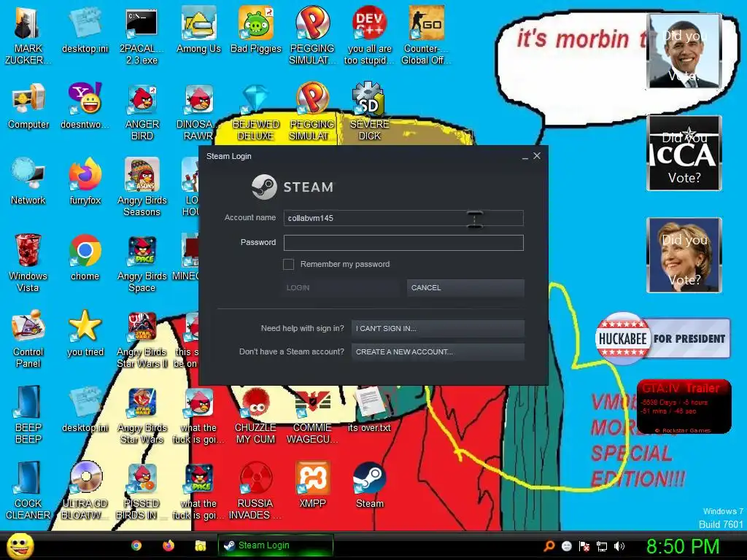The width and height of the screenshot is (747, 560).
Task: Select the furryfox browser icon
Action: [x=85, y=182]
